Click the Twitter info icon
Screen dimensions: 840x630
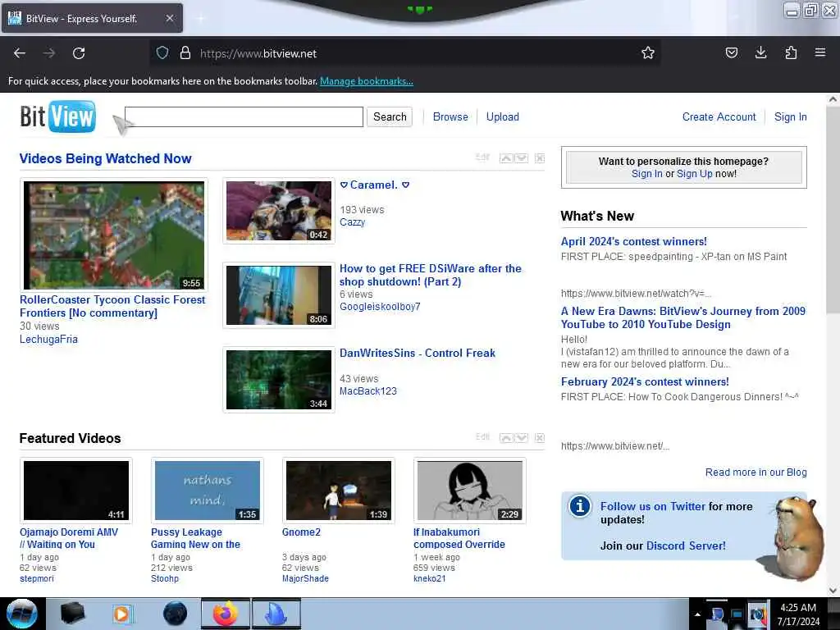(580, 506)
